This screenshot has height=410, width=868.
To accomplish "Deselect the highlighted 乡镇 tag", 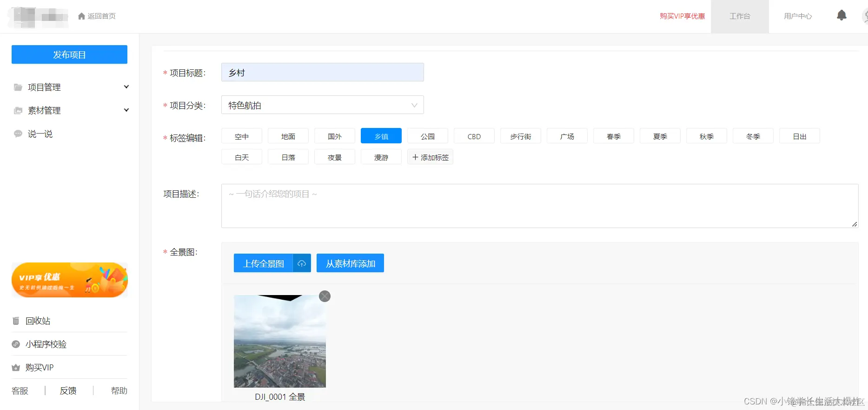I will pyautogui.click(x=381, y=136).
